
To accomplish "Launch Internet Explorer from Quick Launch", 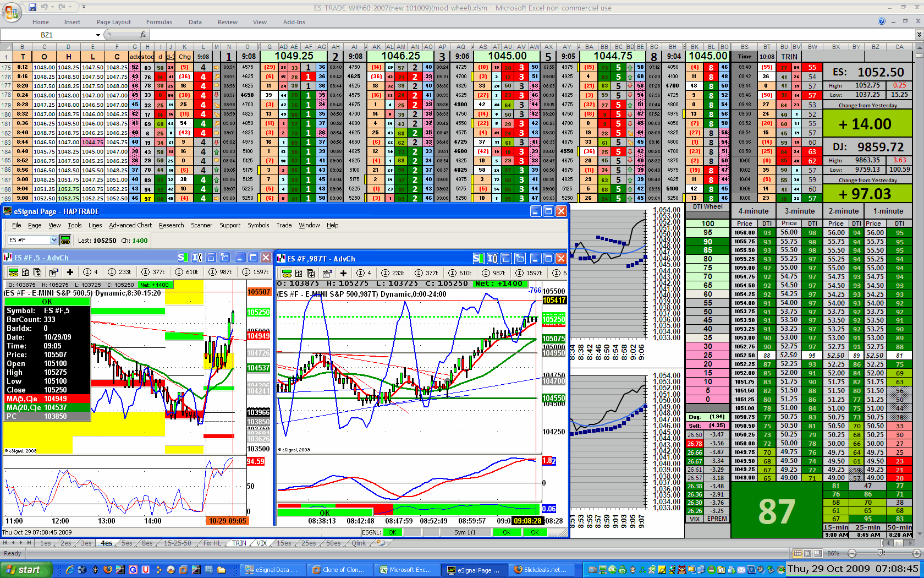I will (70, 570).
